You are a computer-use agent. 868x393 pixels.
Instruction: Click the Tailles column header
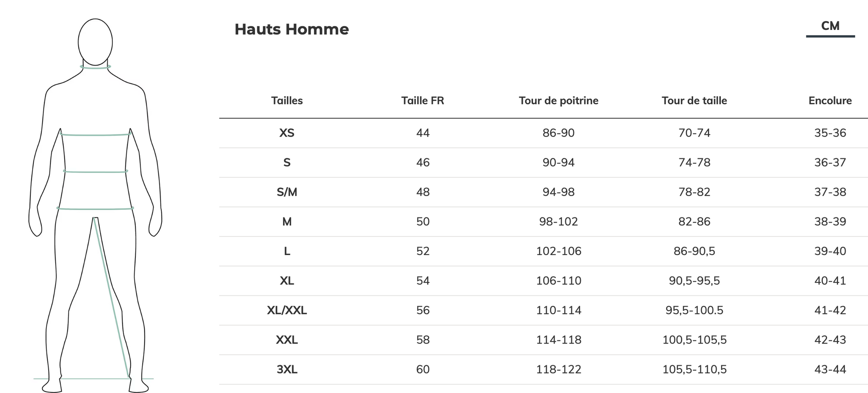coord(287,101)
